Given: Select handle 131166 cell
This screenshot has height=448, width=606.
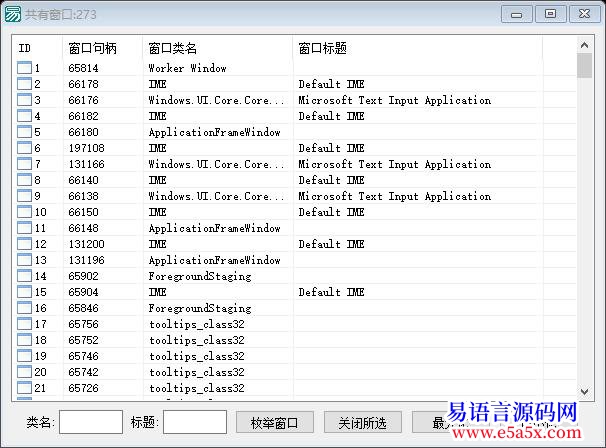Looking at the screenshot, I should click(x=87, y=164).
